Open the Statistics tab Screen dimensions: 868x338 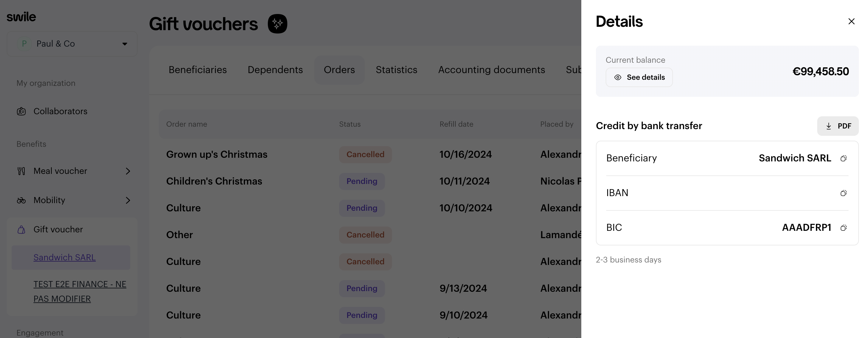click(396, 70)
